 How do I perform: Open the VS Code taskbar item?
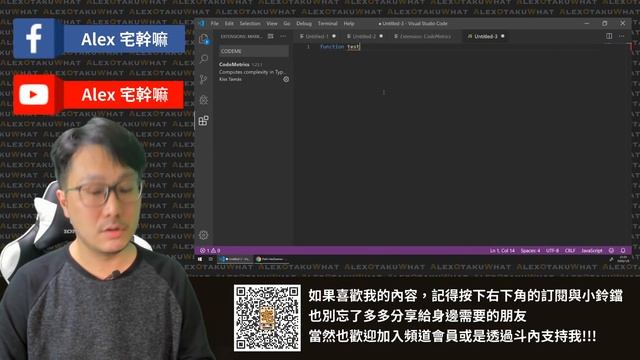tap(235, 259)
